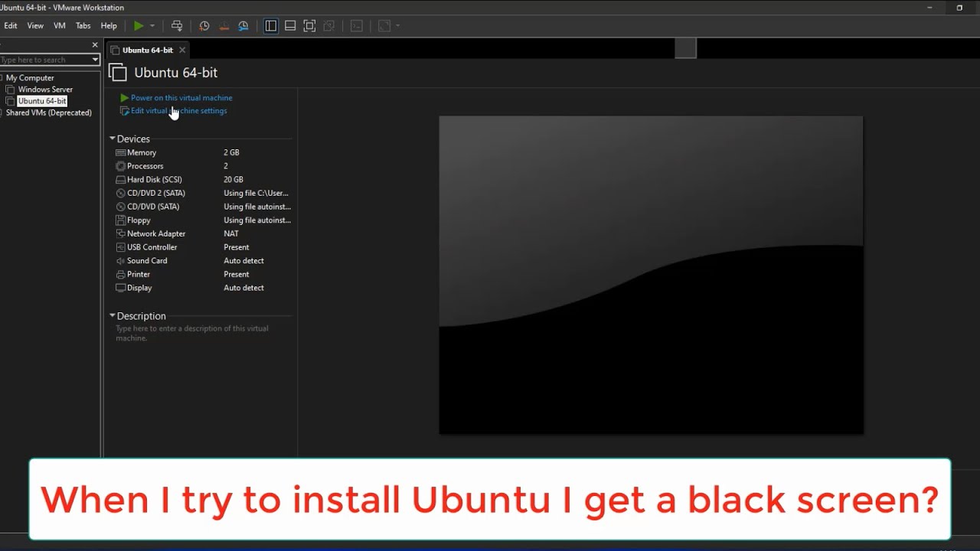
Task: Click the Processors device icon
Action: pyautogui.click(x=120, y=166)
